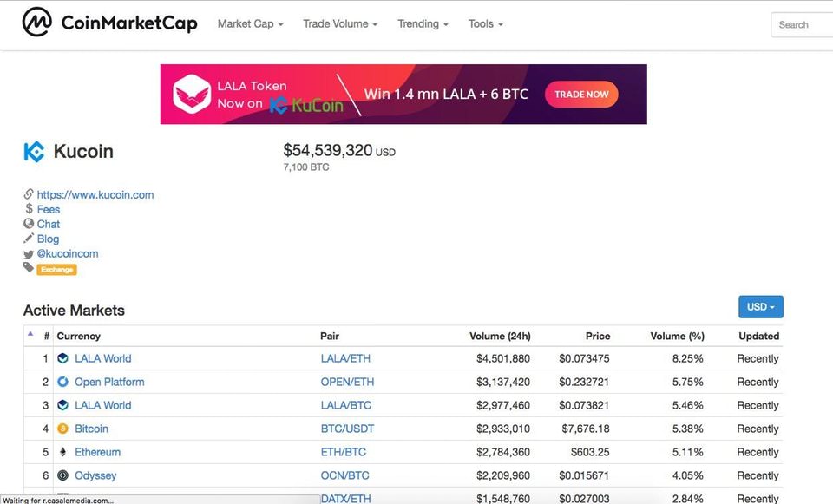Viewport: 833px width, 504px height.
Task: Open the USD currency dropdown
Action: click(x=761, y=307)
